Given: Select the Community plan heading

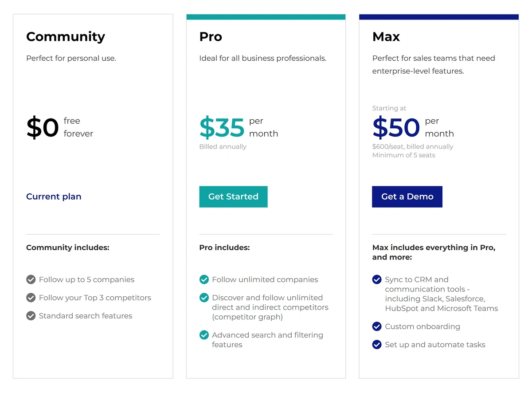Looking at the screenshot, I should (66, 37).
